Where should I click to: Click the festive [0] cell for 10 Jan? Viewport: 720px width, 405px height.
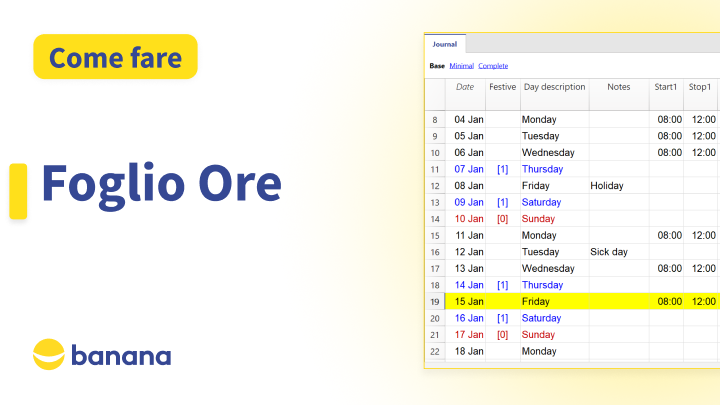pyautogui.click(x=503, y=219)
